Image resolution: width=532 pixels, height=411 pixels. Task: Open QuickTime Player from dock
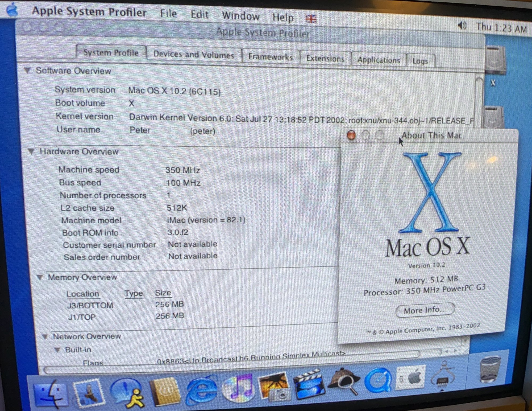[x=378, y=381]
